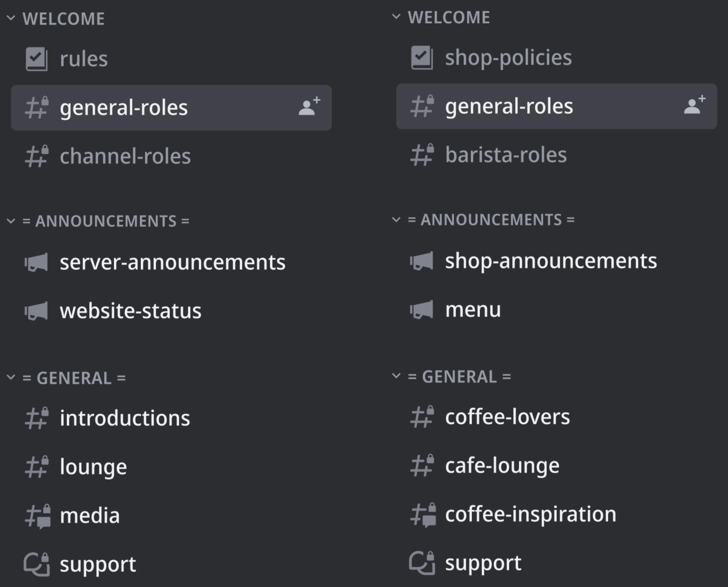The width and height of the screenshot is (728, 587).
Task: Open the coffee-lovers text channel
Action: [507, 417]
